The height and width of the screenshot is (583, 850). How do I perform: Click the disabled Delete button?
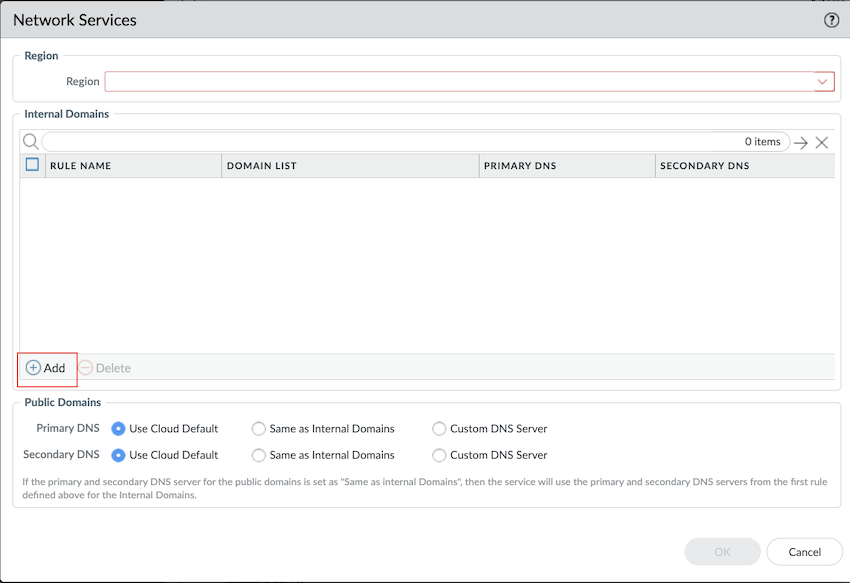(105, 368)
